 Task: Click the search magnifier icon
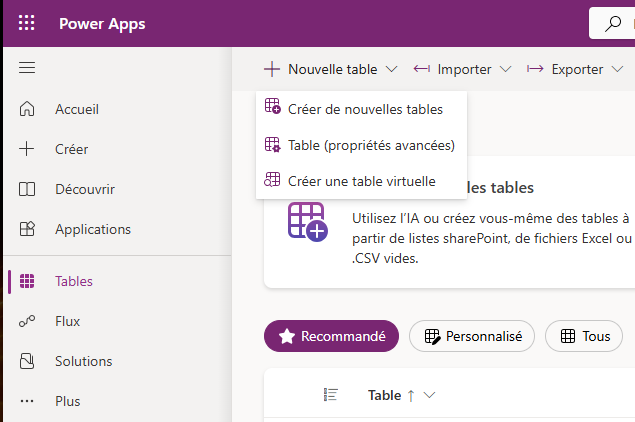[x=613, y=23]
